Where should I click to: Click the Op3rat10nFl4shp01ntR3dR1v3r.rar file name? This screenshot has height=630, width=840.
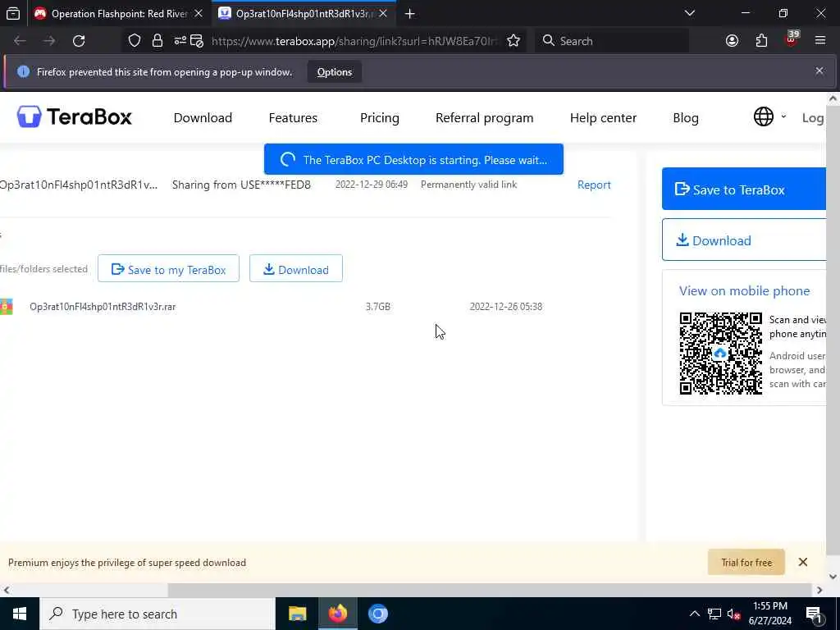coord(103,307)
